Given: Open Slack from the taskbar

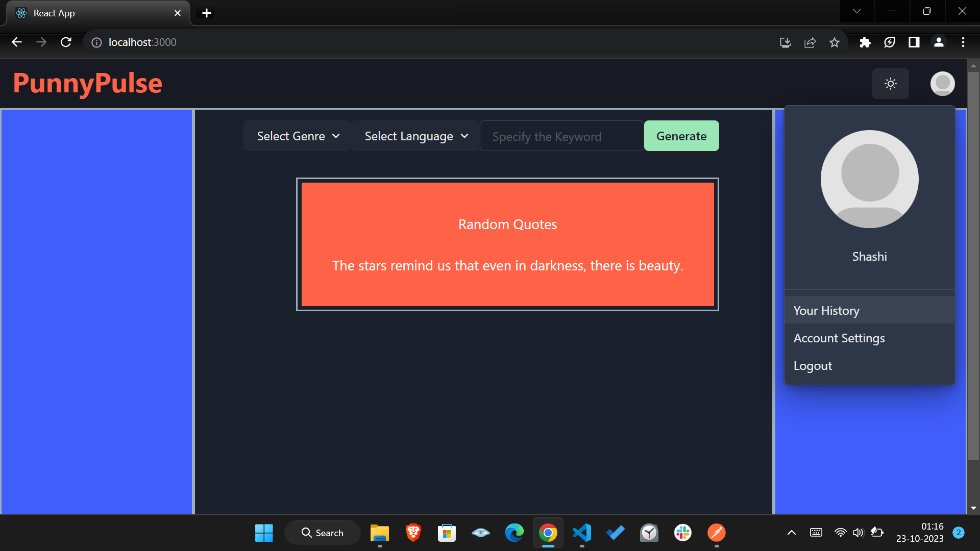Looking at the screenshot, I should (682, 533).
